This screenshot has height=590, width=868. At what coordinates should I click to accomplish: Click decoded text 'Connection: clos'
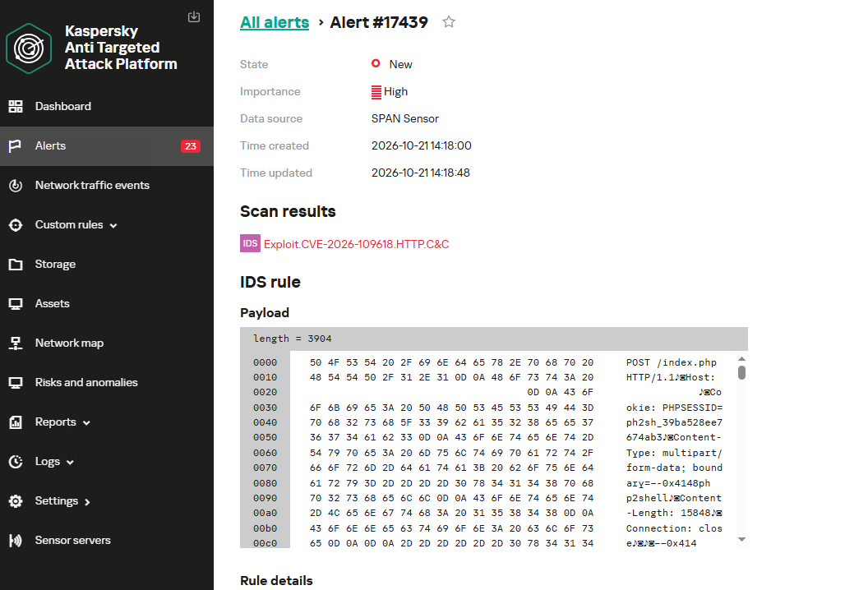coord(674,528)
